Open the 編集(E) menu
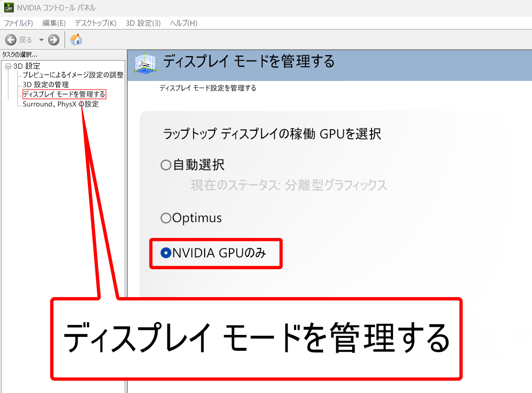This screenshot has width=532, height=393. (x=54, y=23)
